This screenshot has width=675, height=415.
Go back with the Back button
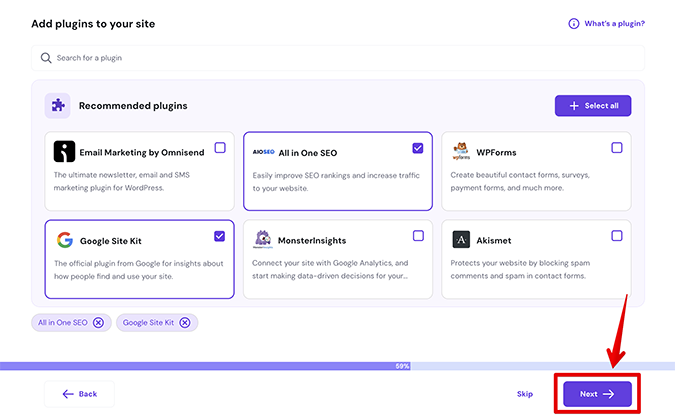[79, 394]
